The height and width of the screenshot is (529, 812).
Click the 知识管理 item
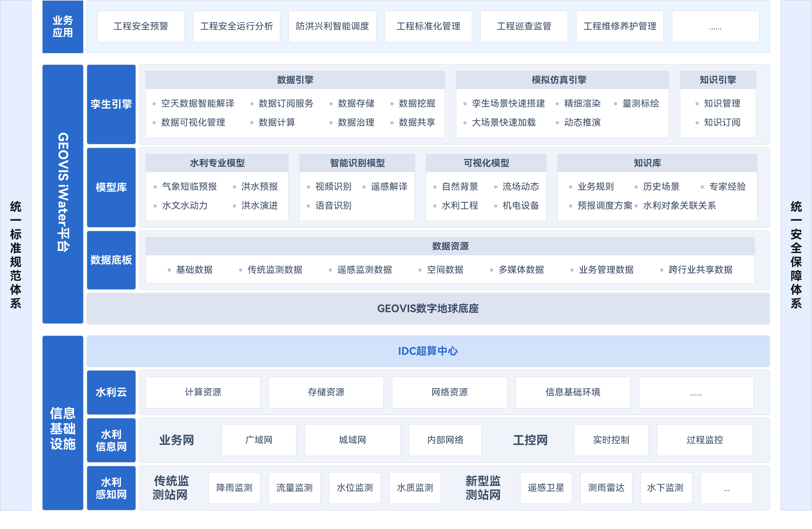click(722, 103)
